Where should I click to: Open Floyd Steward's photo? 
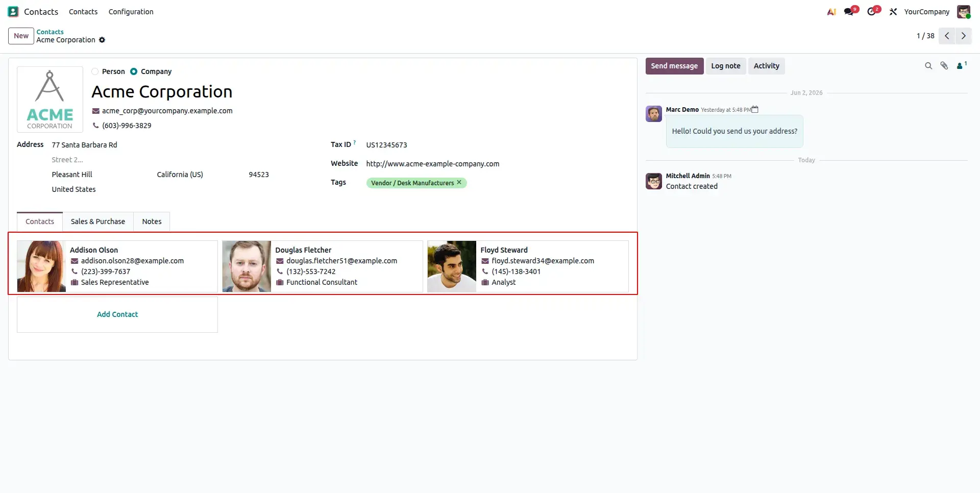tap(452, 266)
